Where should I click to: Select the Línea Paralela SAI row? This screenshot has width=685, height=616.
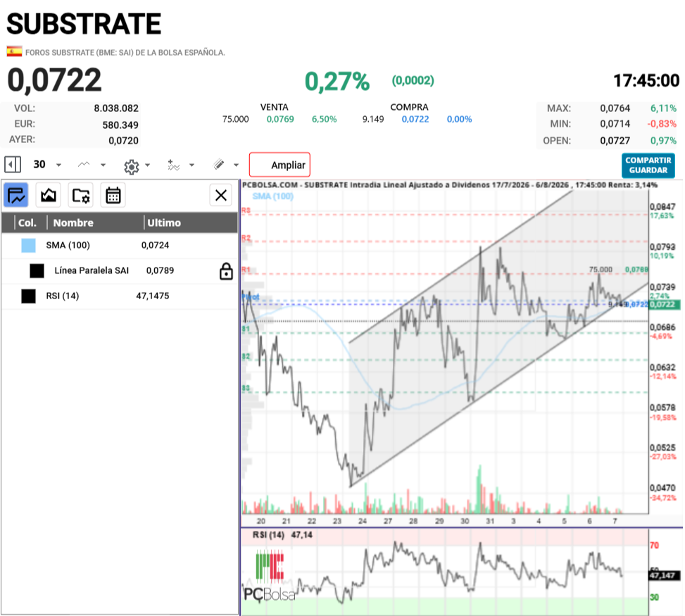click(120, 271)
